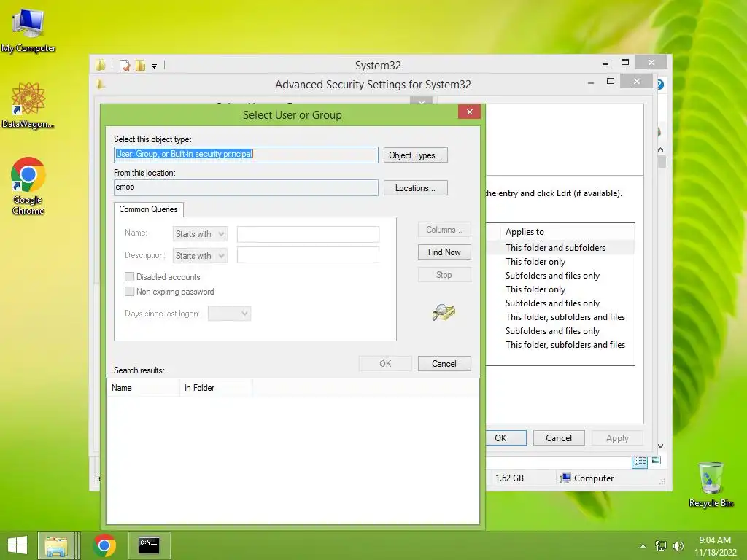Click OK in Select User or Group
The width and height of the screenshot is (747, 560).
(x=385, y=363)
